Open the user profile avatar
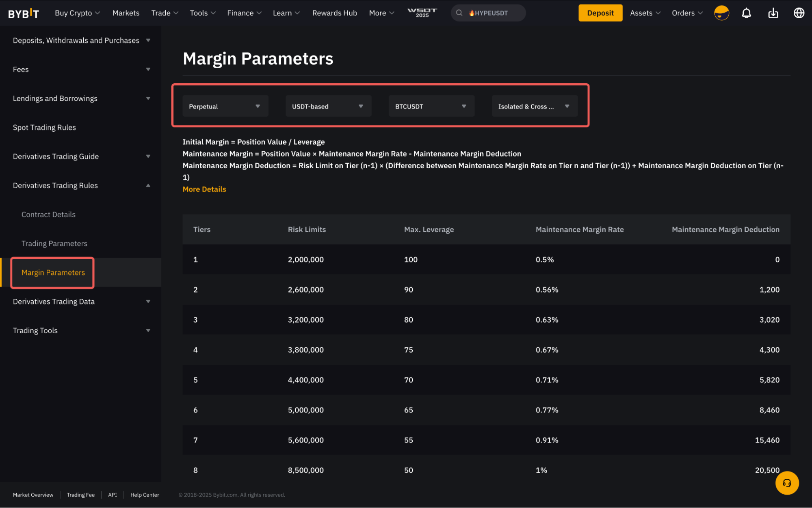Image resolution: width=812 pixels, height=508 pixels. 721,13
